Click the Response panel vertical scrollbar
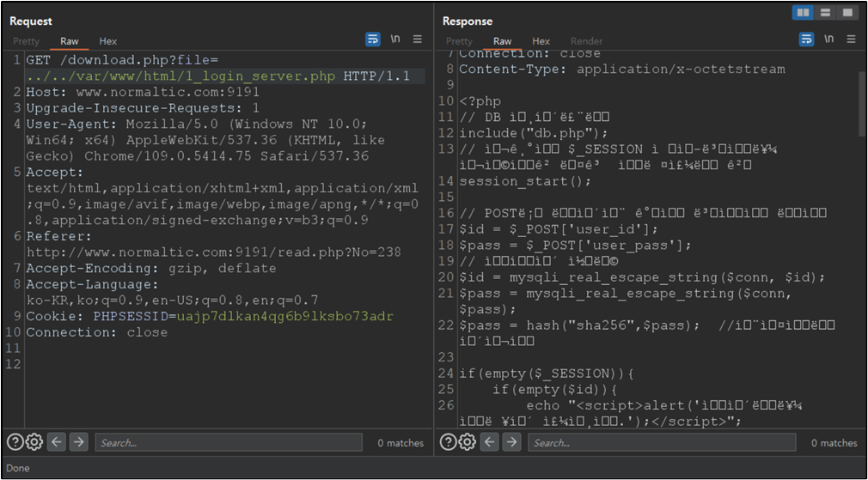This screenshot has height=480, width=868. coord(862,103)
